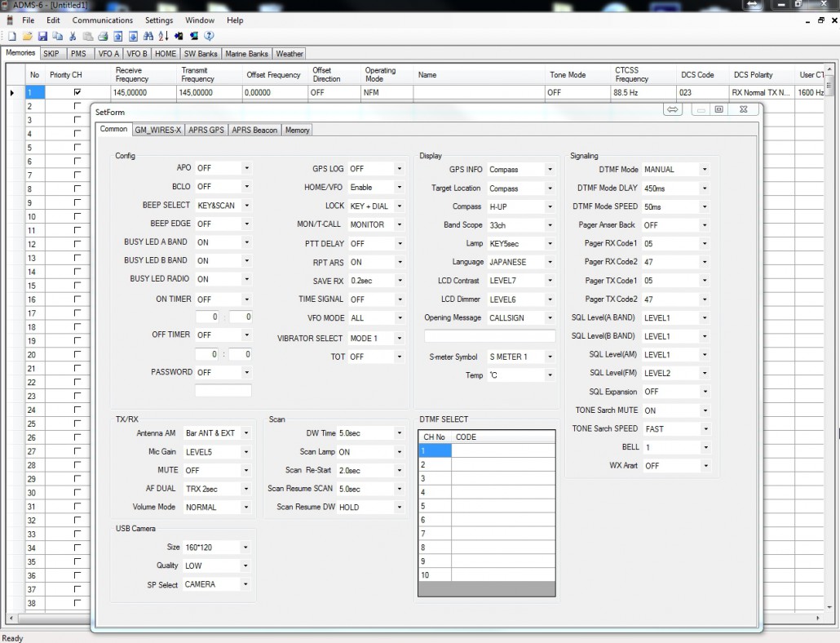Click the restore icon of SetForm window

pos(719,109)
